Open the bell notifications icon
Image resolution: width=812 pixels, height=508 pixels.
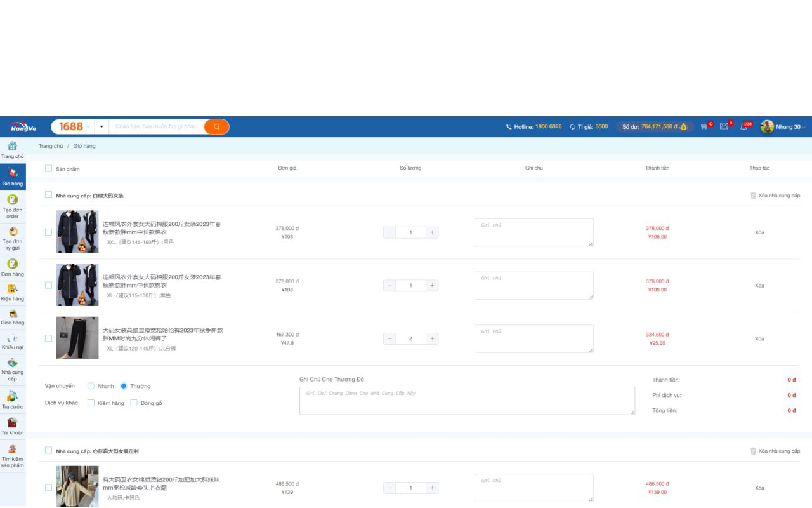click(743, 126)
